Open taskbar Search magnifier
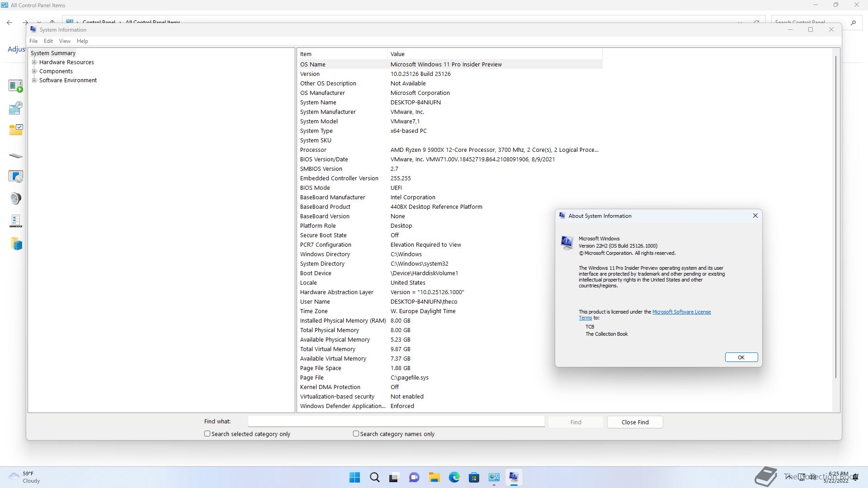868x488 pixels. click(x=375, y=477)
